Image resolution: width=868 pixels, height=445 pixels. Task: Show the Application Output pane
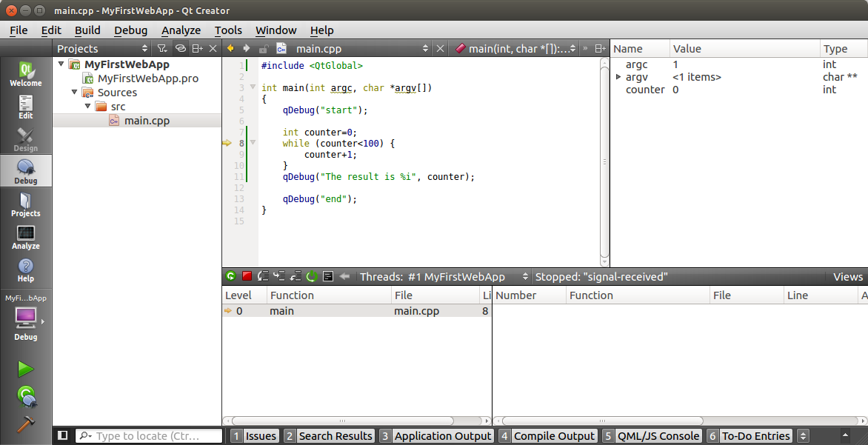(x=437, y=435)
